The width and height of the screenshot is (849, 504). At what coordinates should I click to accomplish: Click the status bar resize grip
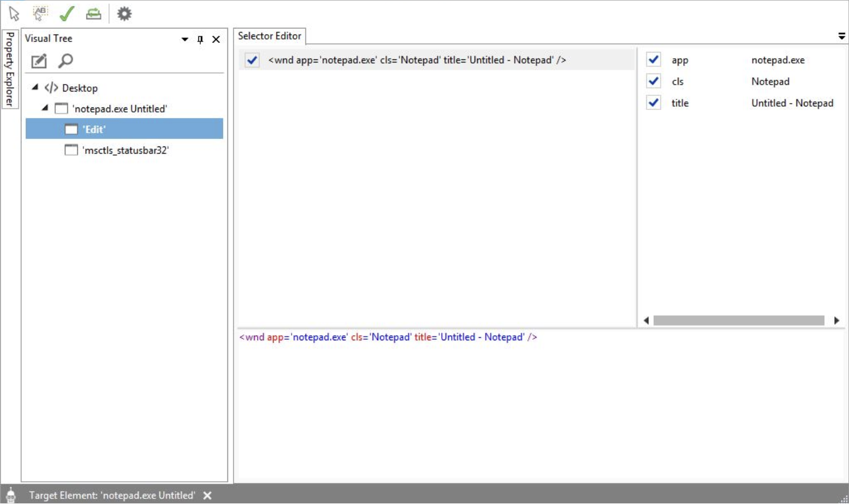(x=843, y=498)
